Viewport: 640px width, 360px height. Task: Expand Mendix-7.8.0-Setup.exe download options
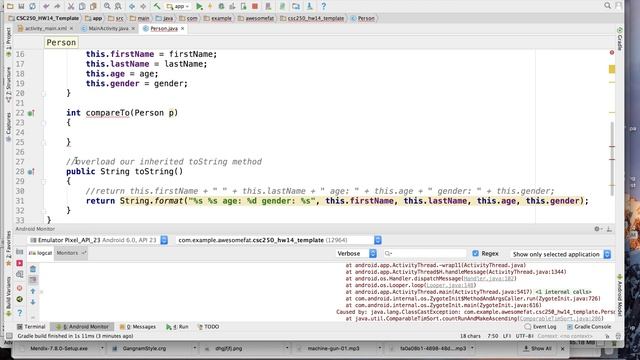click(x=102, y=348)
